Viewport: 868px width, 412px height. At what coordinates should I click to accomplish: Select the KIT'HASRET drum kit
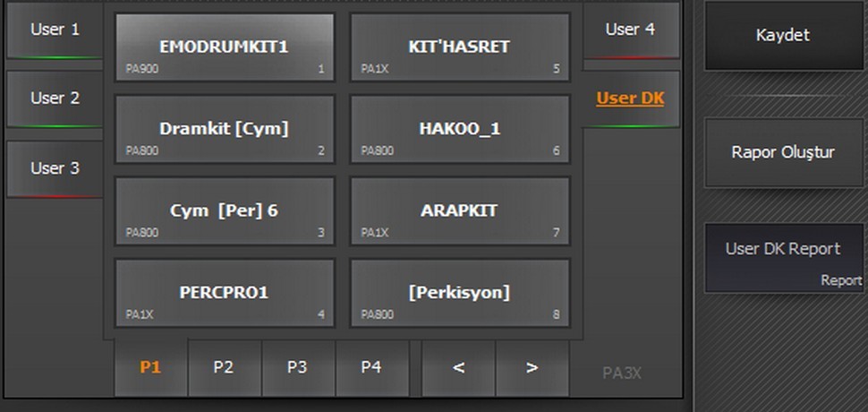click(x=459, y=47)
